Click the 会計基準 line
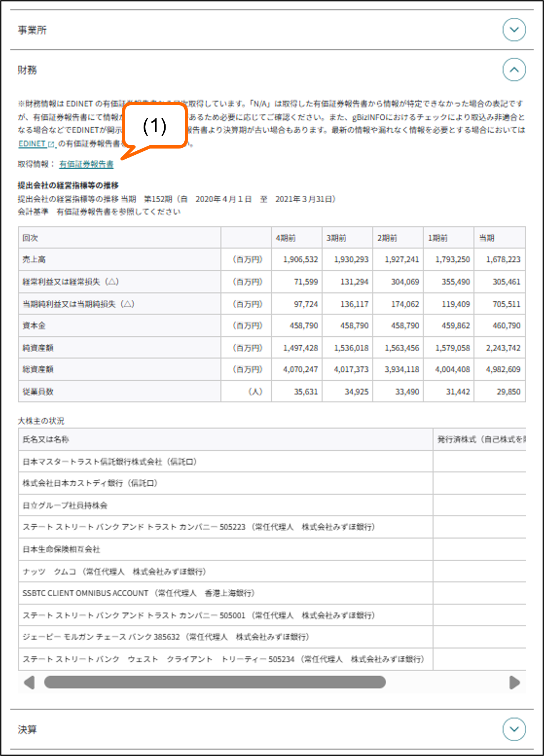The height and width of the screenshot is (756, 544). coord(99,212)
